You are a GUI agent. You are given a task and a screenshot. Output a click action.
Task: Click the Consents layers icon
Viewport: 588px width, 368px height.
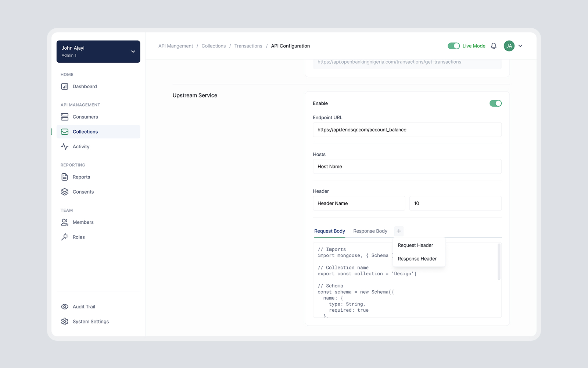65,192
